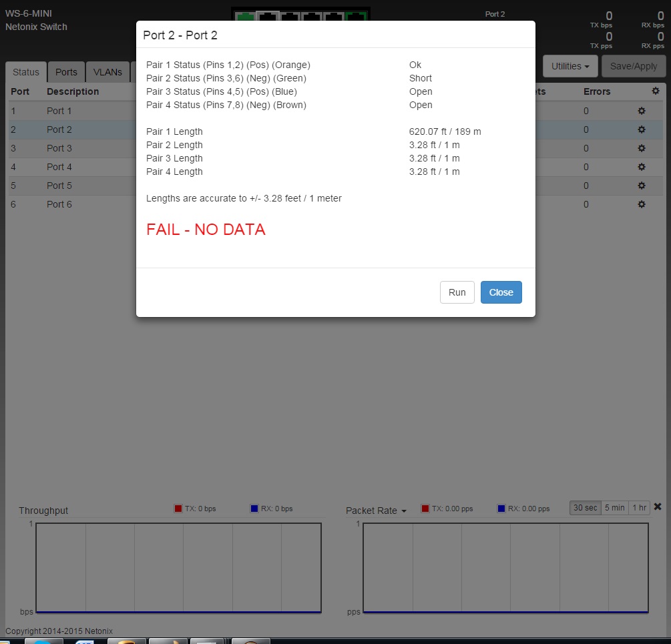Switch graph interval to 5 min
671x644 pixels.
pos(614,508)
